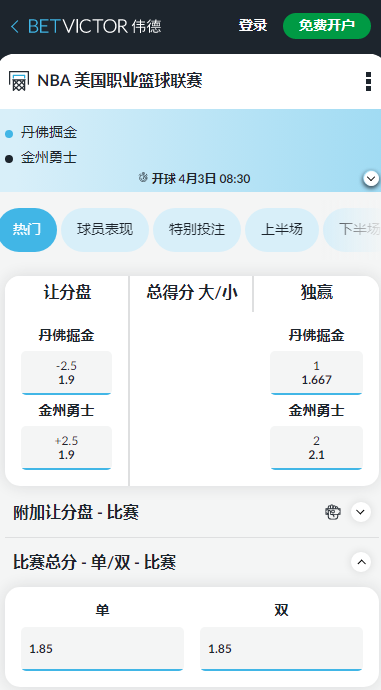Click the stopwatch icon before 开球 time
Image resolution: width=381 pixels, height=690 pixels.
click(x=143, y=178)
